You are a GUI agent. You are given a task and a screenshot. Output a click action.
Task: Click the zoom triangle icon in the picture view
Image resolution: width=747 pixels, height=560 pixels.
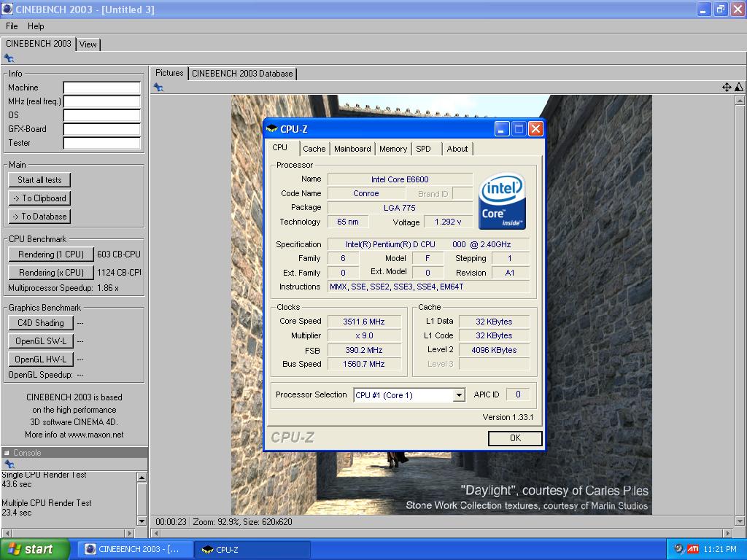(x=738, y=87)
